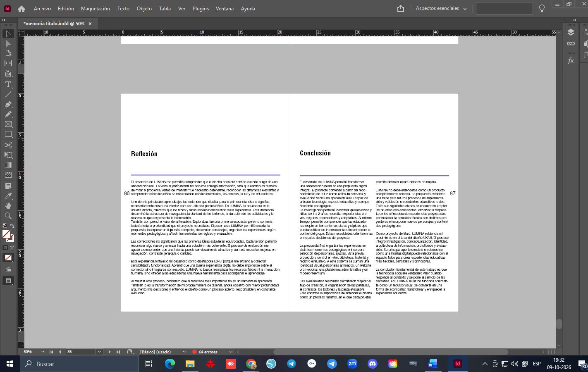Open the Objeto menu

point(144,9)
